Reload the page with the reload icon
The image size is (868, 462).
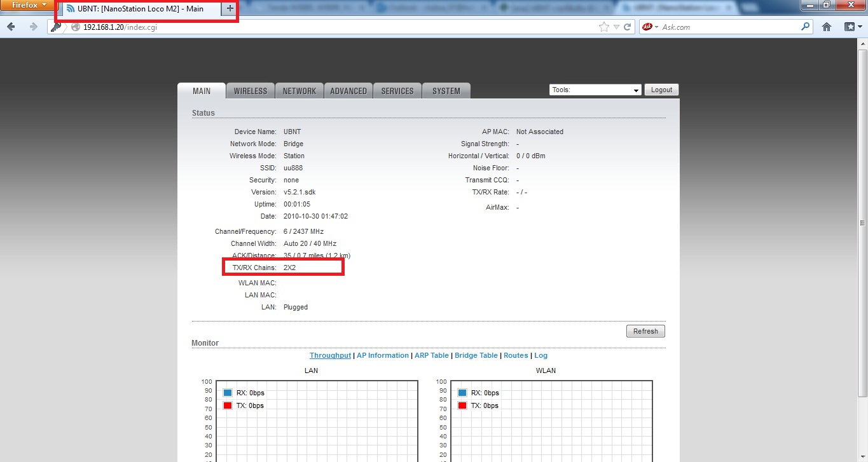pyautogui.click(x=628, y=27)
